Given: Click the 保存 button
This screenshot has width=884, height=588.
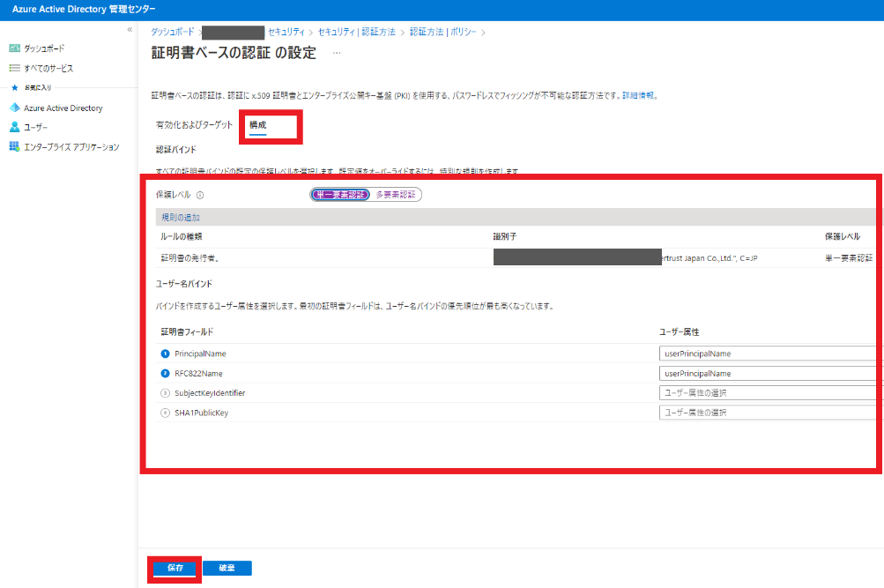Looking at the screenshot, I should coord(175,568).
